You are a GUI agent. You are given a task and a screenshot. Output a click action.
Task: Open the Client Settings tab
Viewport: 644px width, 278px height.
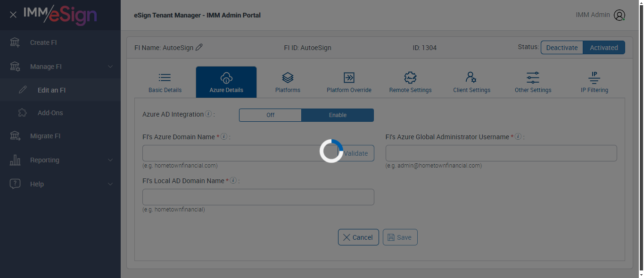[x=471, y=82]
